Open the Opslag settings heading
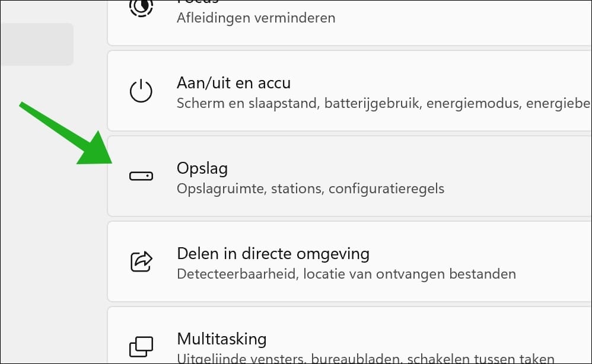592x364 pixels. pos(202,168)
